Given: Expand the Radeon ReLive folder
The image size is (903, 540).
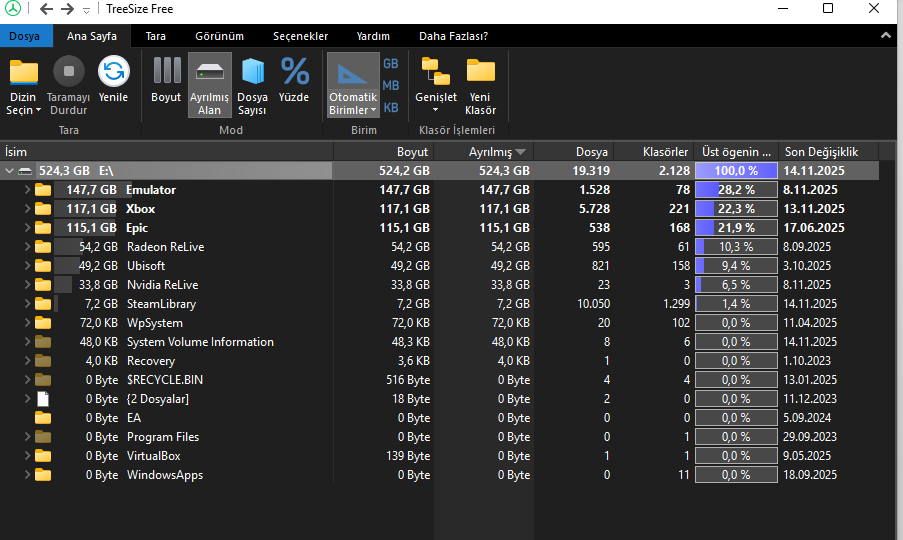Looking at the screenshot, I should (x=27, y=247).
